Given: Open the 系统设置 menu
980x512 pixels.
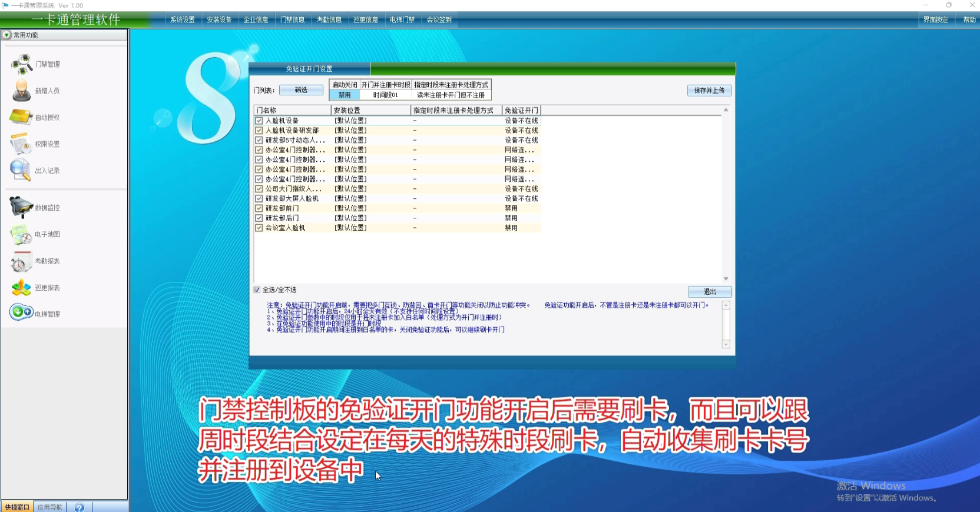Looking at the screenshot, I should 183,19.
